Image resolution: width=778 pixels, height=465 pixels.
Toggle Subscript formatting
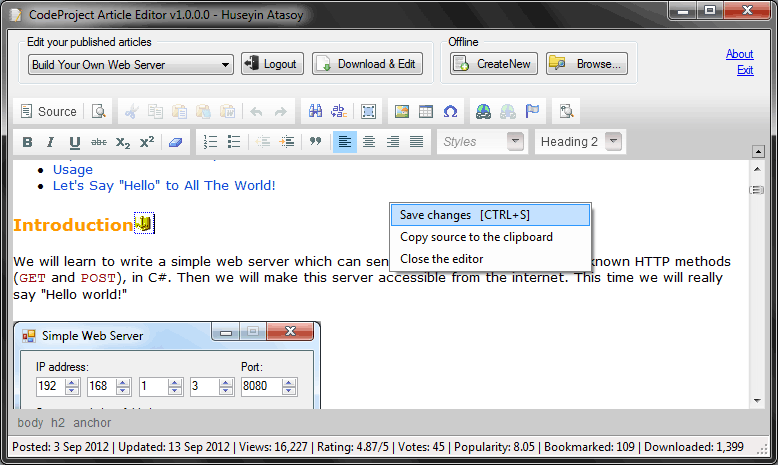tap(123, 142)
